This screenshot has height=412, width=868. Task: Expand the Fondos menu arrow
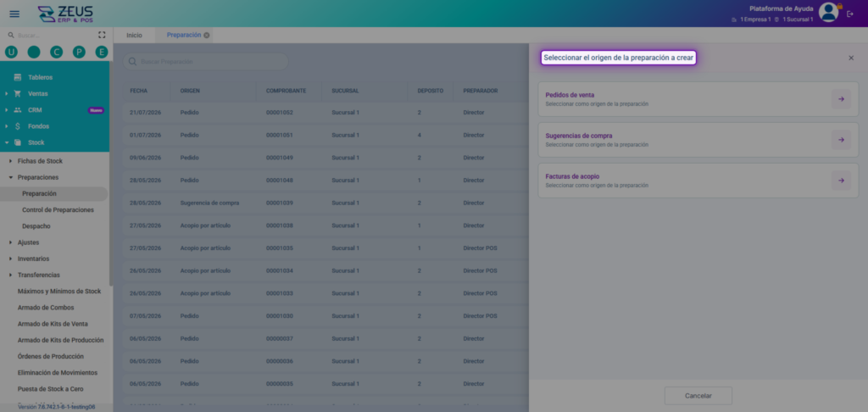(6, 126)
